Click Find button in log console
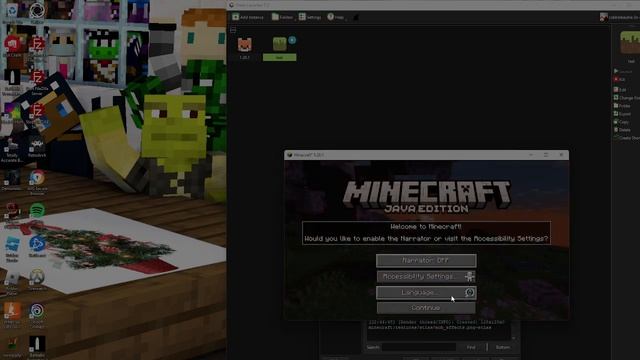 [x=471, y=347]
